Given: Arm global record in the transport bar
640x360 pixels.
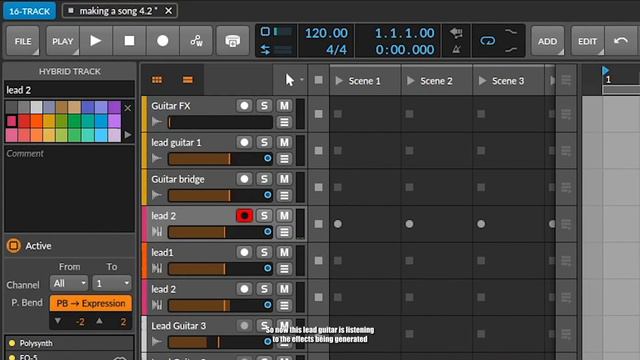Looking at the screenshot, I should (x=163, y=41).
